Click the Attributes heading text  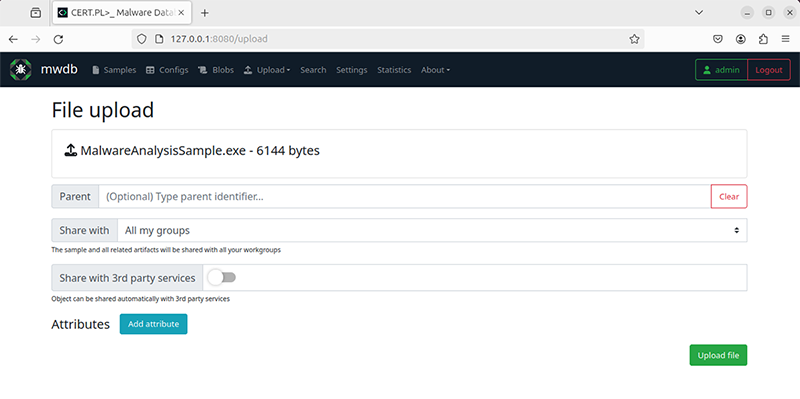[81, 325]
